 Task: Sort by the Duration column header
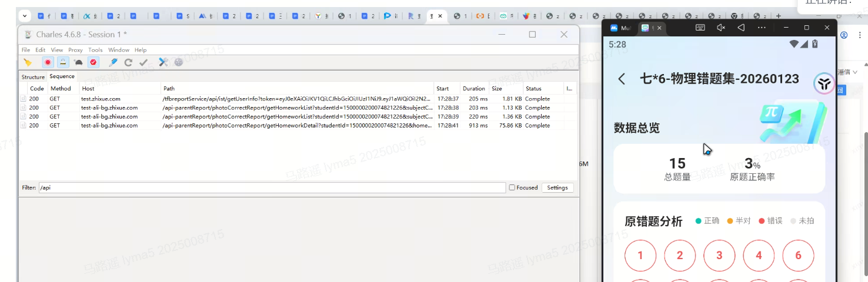click(474, 89)
